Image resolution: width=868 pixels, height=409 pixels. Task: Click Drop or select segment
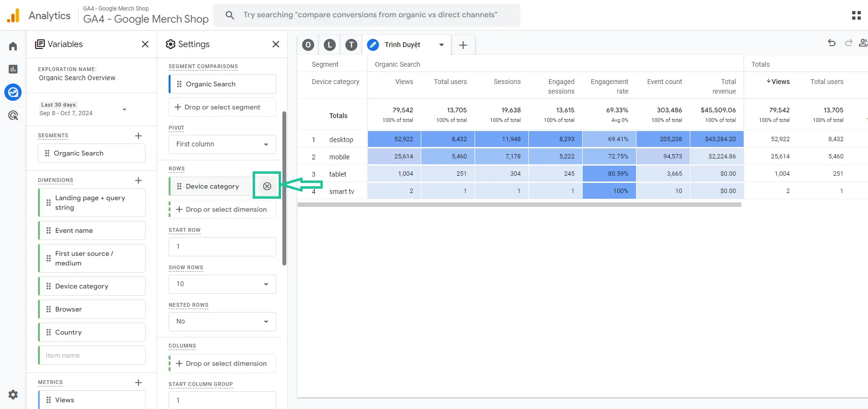[222, 107]
